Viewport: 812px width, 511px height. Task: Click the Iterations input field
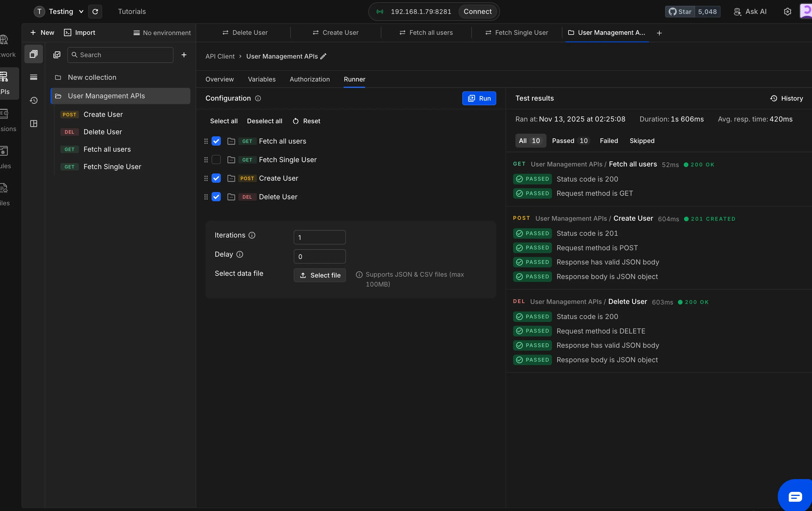(x=320, y=237)
